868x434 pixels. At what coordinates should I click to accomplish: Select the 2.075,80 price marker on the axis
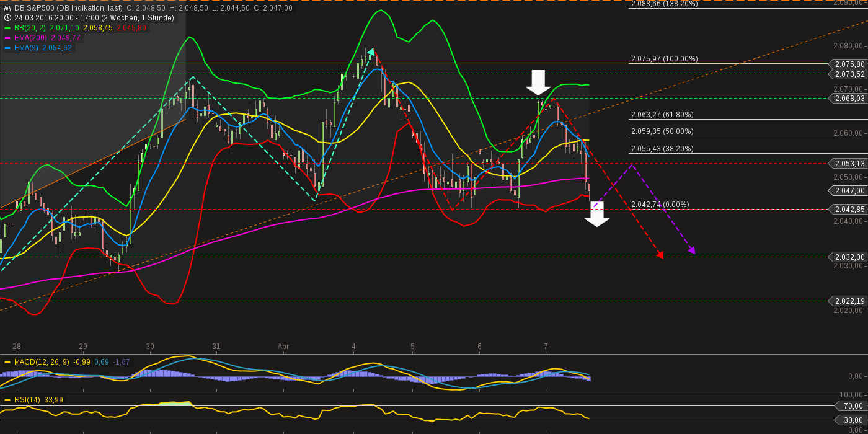[x=848, y=64]
